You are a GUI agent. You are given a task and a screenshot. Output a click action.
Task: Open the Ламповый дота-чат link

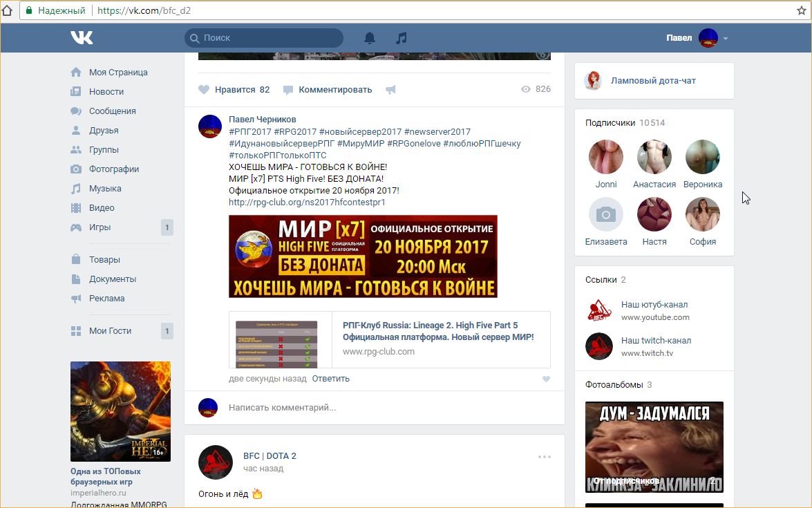[x=653, y=81]
